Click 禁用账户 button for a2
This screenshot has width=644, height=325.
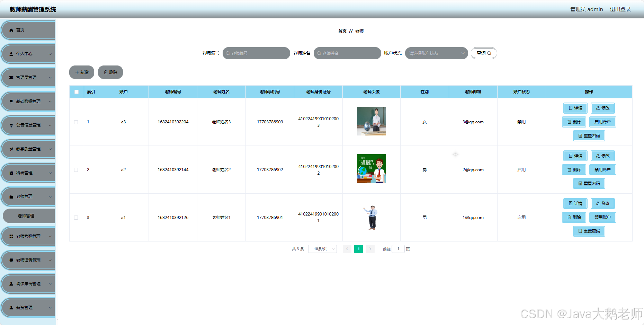tap(602, 170)
